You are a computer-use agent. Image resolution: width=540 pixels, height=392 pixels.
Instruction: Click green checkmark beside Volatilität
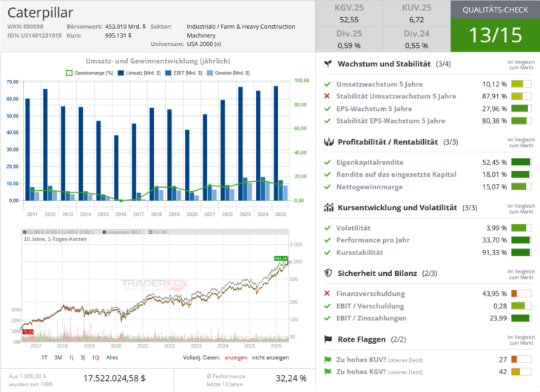pos(327,228)
